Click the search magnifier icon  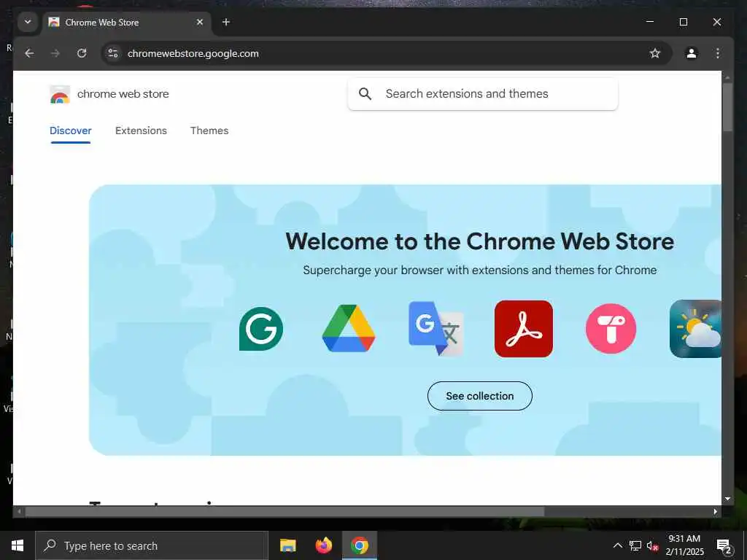coord(365,94)
